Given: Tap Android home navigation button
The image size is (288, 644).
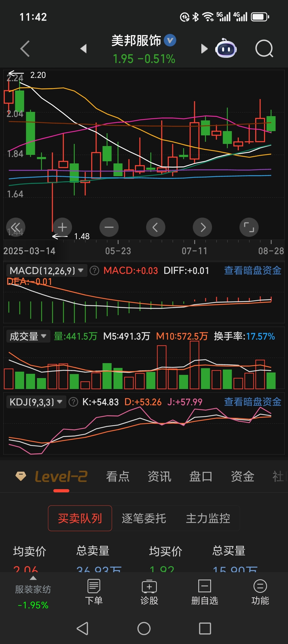Looking at the screenshot, I should pos(144,628).
